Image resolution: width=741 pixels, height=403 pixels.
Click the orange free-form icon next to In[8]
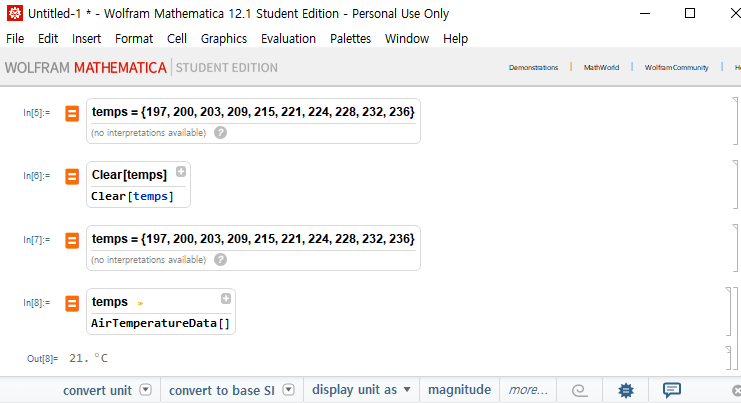pos(72,303)
